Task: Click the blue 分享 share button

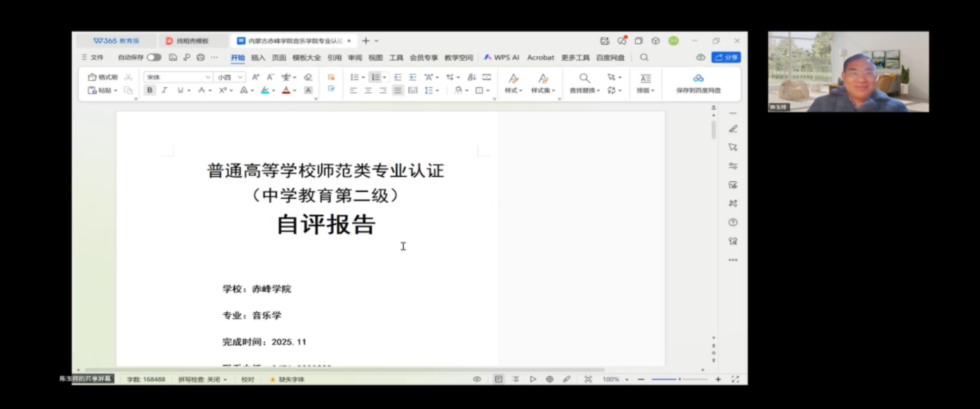Action: [x=726, y=57]
